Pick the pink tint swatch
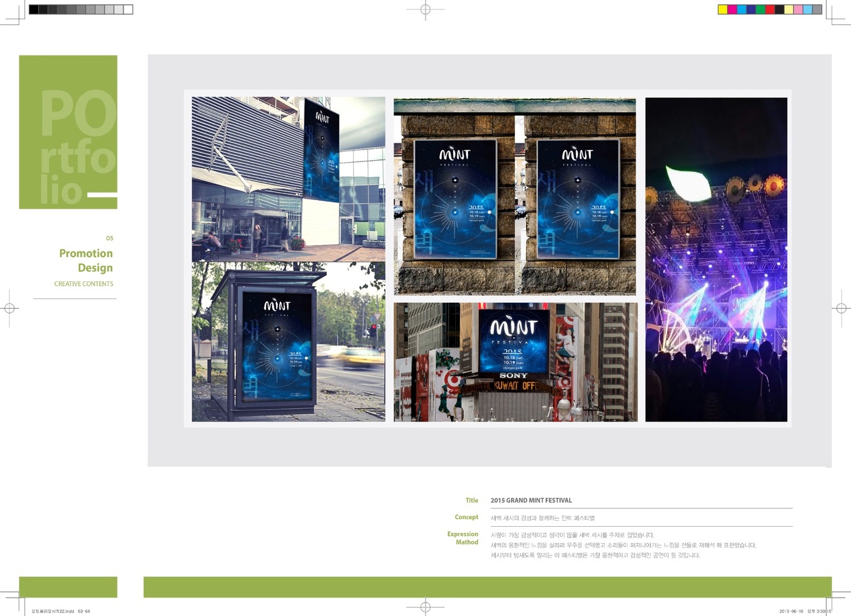Screen dimensions: 851x616 tap(798, 9)
